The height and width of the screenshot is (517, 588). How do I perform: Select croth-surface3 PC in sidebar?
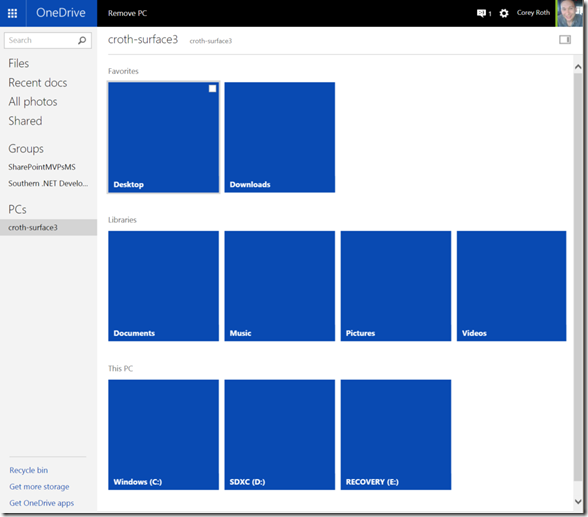tap(48, 227)
